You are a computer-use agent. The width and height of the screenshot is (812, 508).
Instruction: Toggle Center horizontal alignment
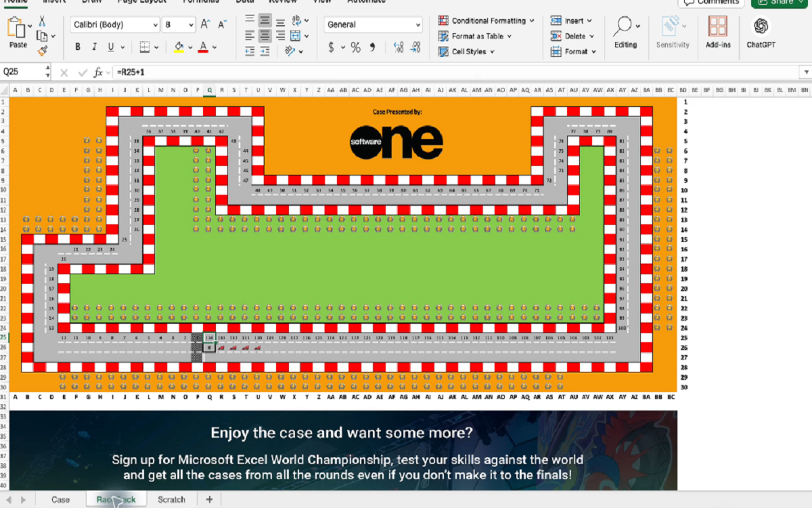[265, 36]
